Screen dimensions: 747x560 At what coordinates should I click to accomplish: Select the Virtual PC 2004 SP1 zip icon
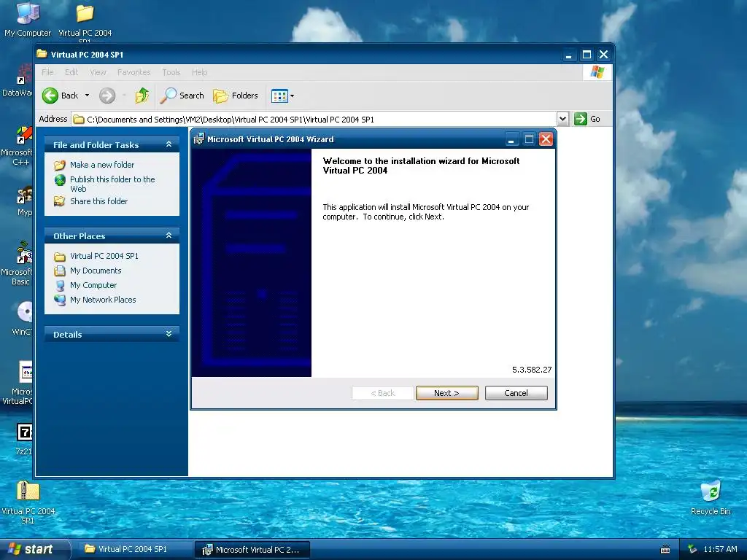(x=28, y=491)
